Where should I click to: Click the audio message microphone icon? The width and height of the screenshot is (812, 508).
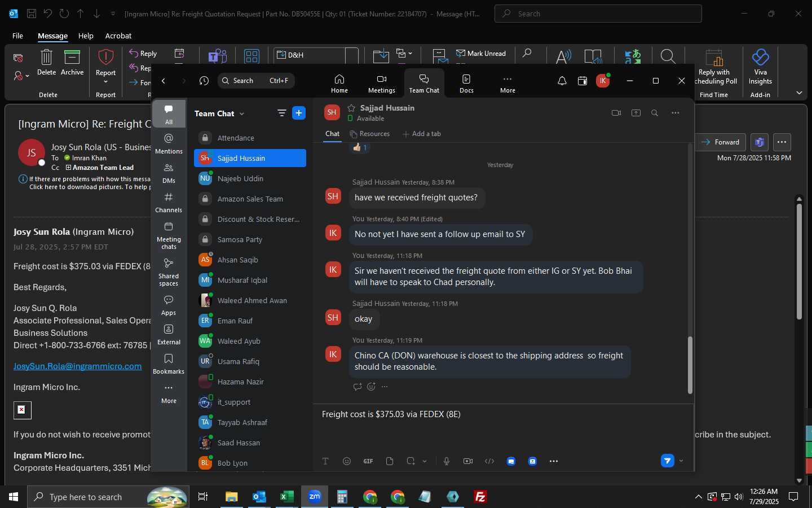click(447, 461)
